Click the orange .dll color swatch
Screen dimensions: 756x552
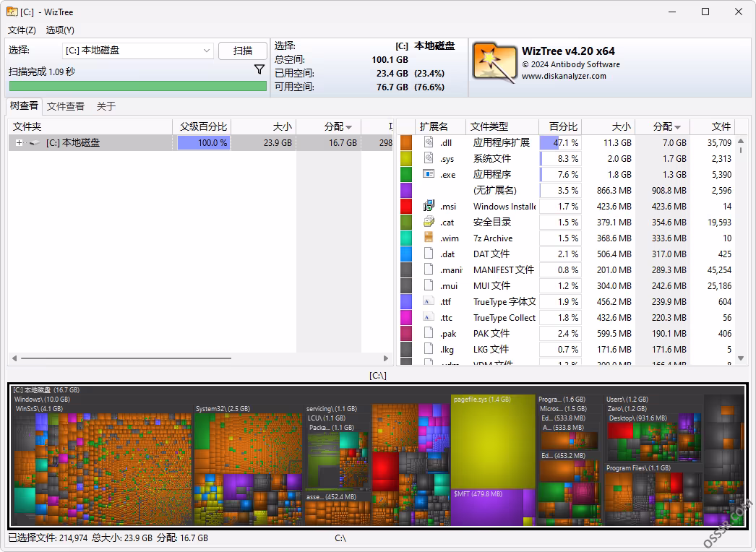point(406,143)
